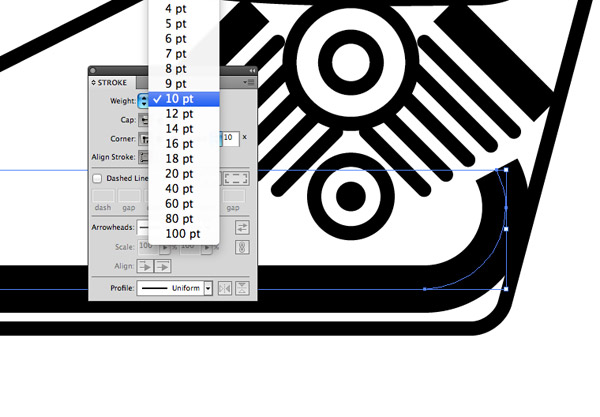Viewport: 600px width, 417px height.
Task: Set stroke weight to 16 pt
Action: (x=184, y=144)
